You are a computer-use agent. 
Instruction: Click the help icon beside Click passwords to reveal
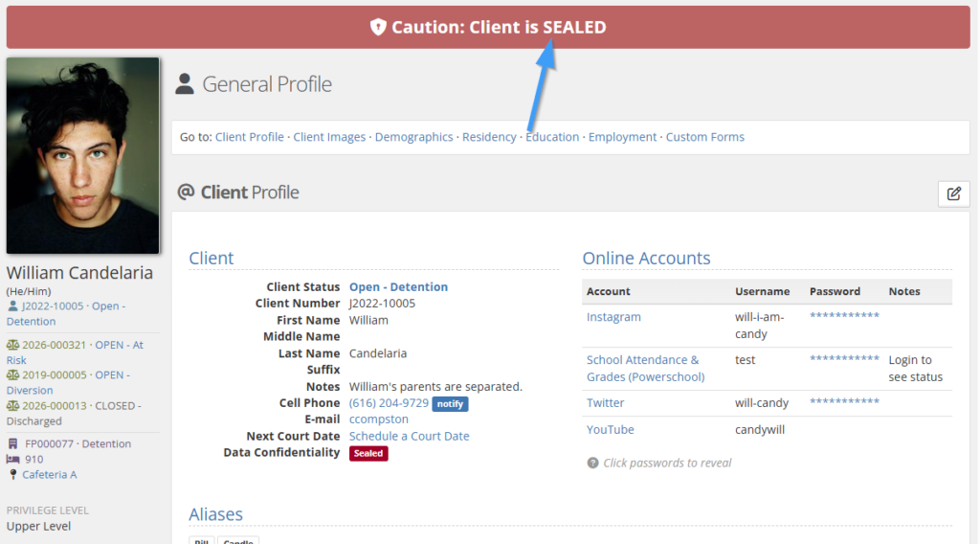click(592, 463)
